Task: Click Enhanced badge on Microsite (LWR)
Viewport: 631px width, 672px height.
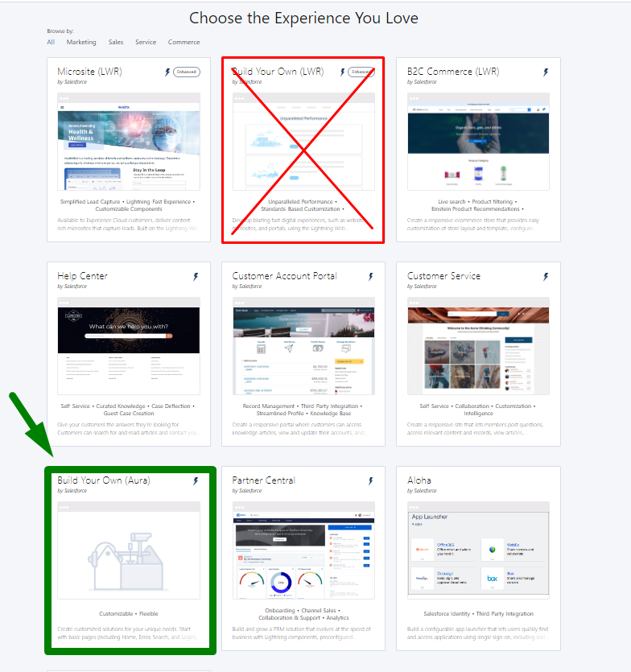Action: (186, 72)
